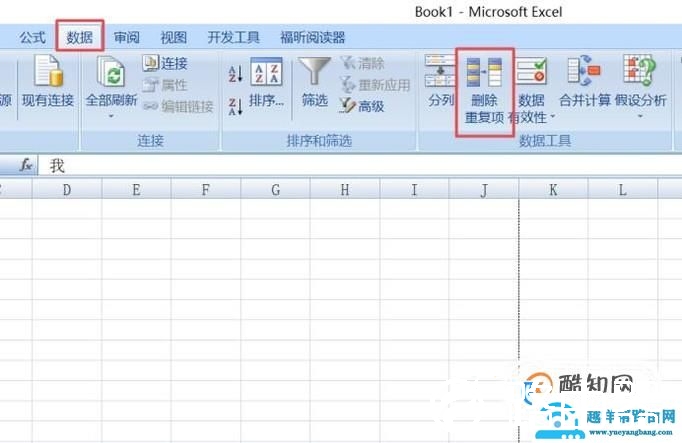Sort descending Z to A

coord(235,107)
